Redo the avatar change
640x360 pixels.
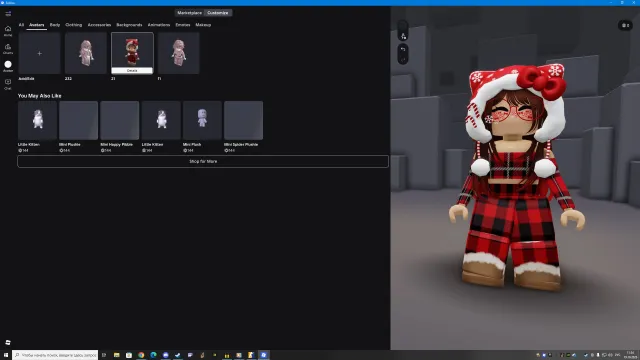point(403,59)
